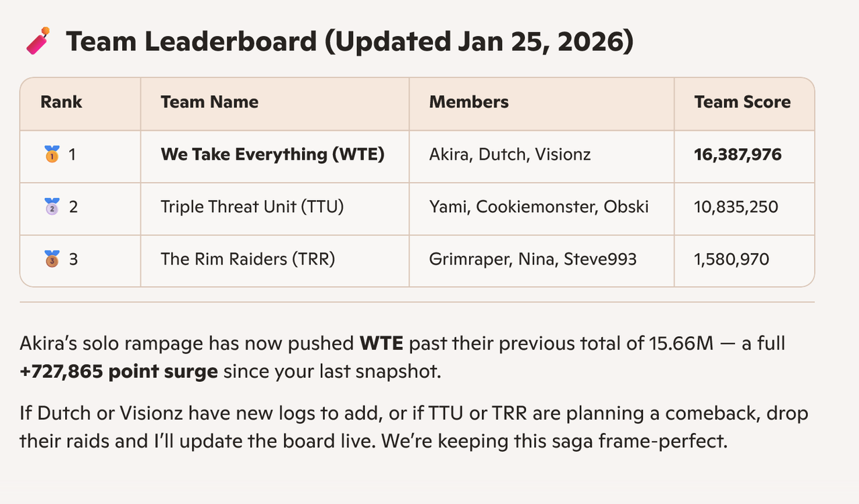Viewport: 859px width, 504px height.
Task: Click the Akira, Dutch, Visionz members cell
Action: [510, 154]
